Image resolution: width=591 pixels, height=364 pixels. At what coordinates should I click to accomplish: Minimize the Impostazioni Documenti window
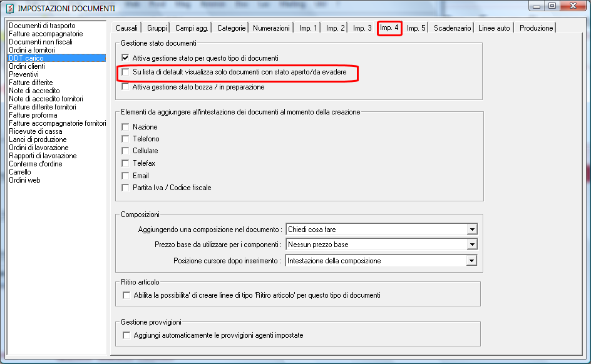[537, 6]
